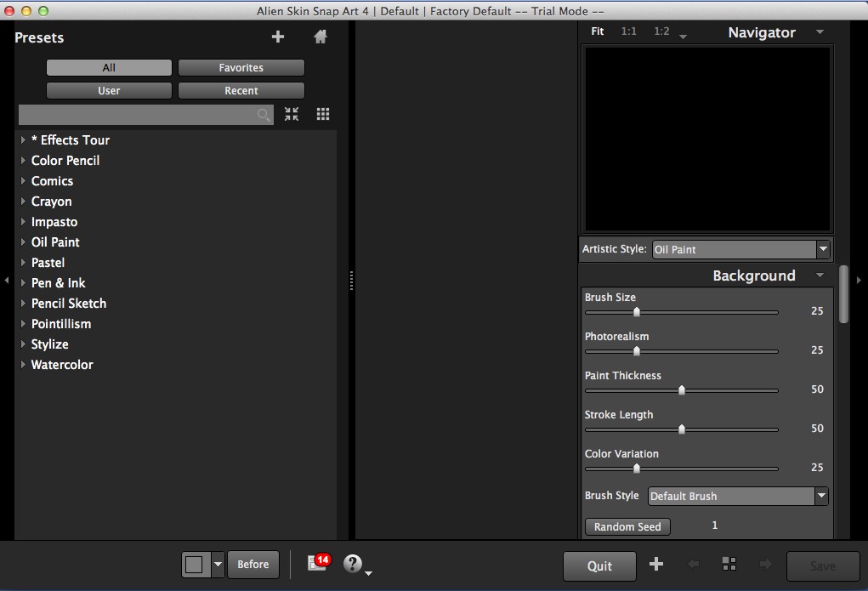Click the right arrow before Save
The height and width of the screenshot is (591, 868).
click(x=766, y=564)
